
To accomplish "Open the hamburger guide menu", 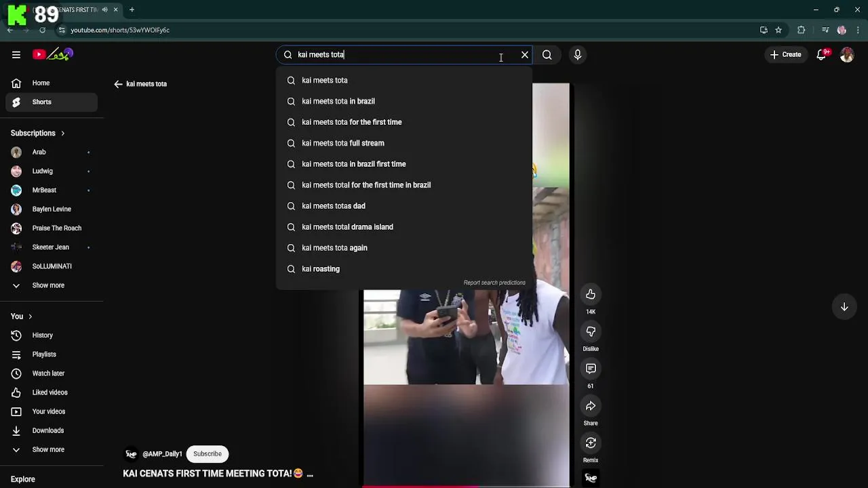I will point(16,55).
